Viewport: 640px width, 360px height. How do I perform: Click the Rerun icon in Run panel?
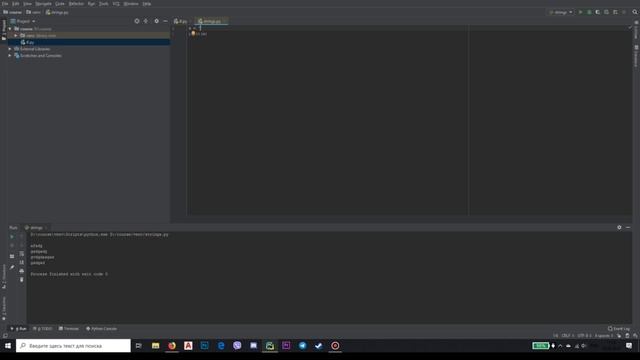pos(12,237)
